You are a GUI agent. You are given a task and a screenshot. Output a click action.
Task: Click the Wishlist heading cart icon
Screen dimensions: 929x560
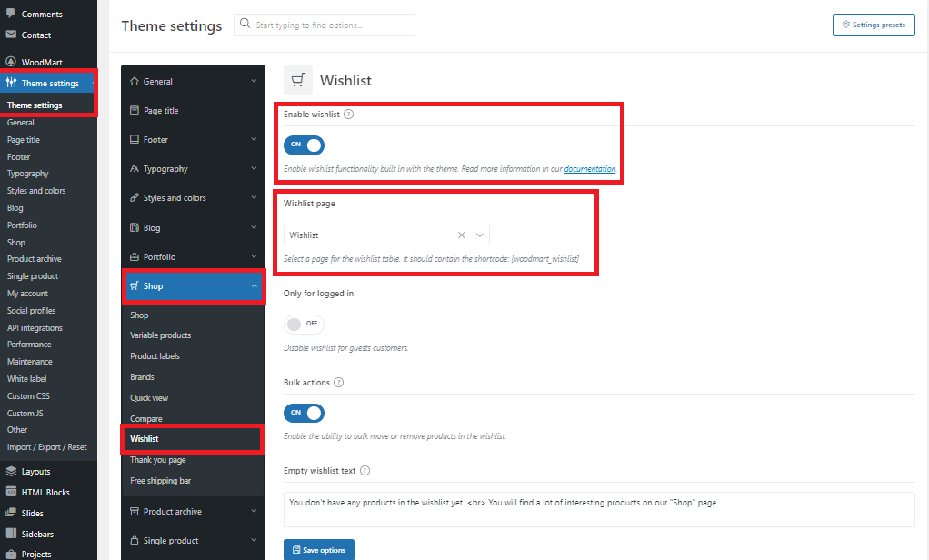298,80
